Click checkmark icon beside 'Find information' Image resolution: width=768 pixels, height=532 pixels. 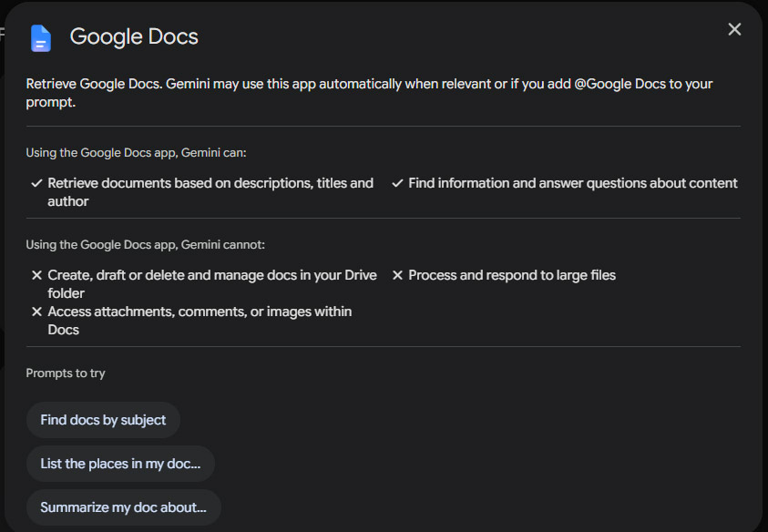(397, 183)
